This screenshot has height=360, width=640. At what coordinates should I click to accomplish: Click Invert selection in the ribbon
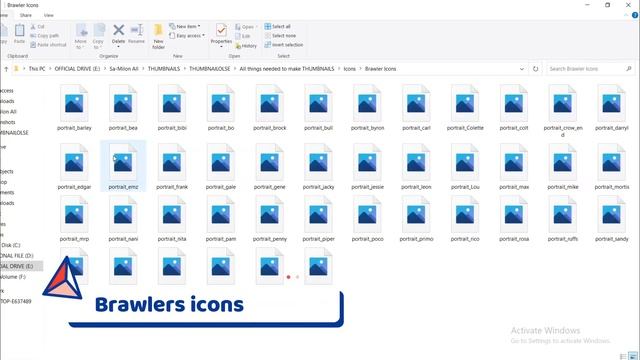[x=284, y=45]
